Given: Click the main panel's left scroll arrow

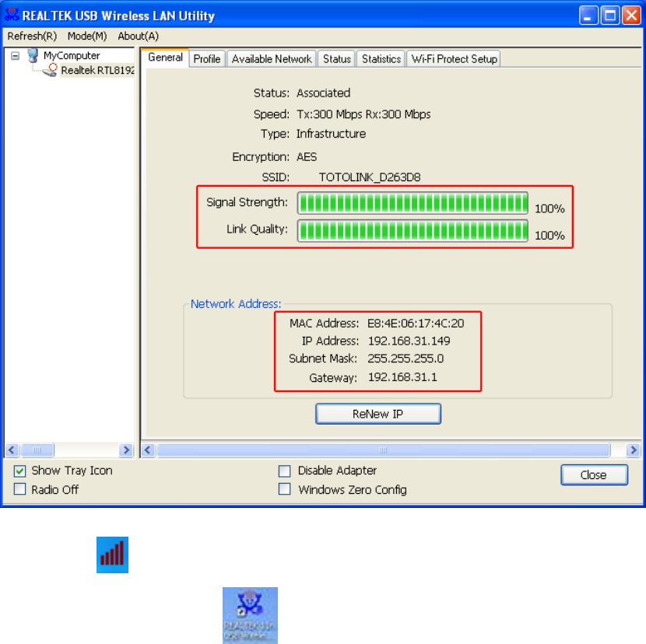Looking at the screenshot, I should click(x=149, y=450).
